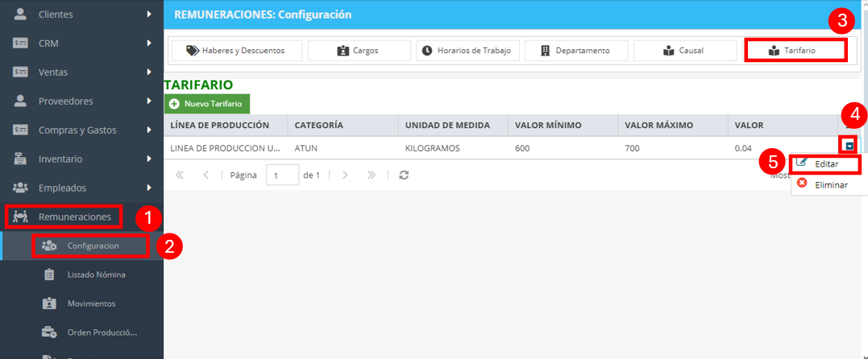Open the row actions dropdown arrow
868x359 pixels.
click(x=849, y=146)
